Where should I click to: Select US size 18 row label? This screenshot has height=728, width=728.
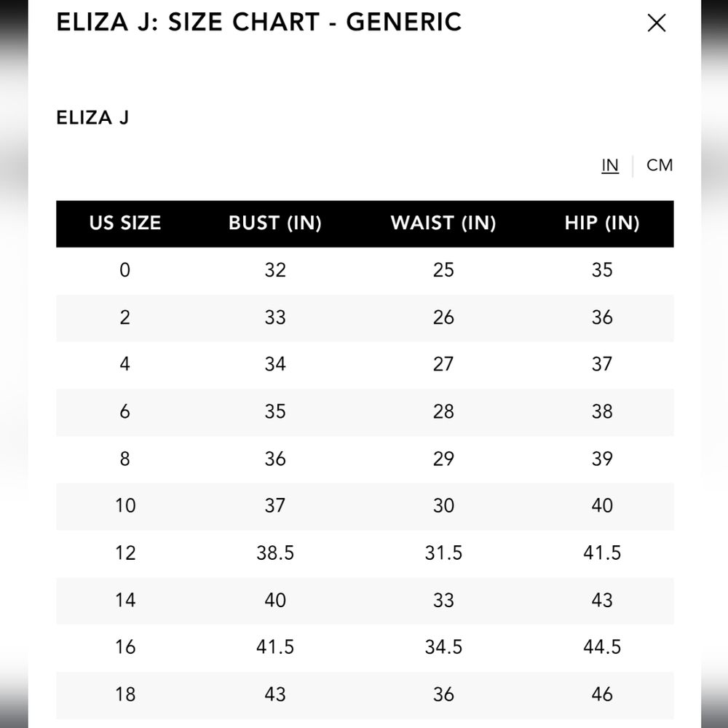[125, 694]
